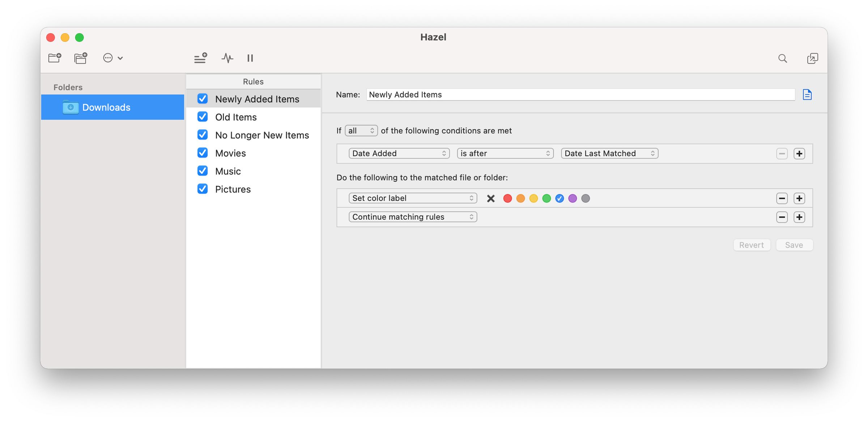
Task: Choose the blue color label
Action: coord(559,198)
